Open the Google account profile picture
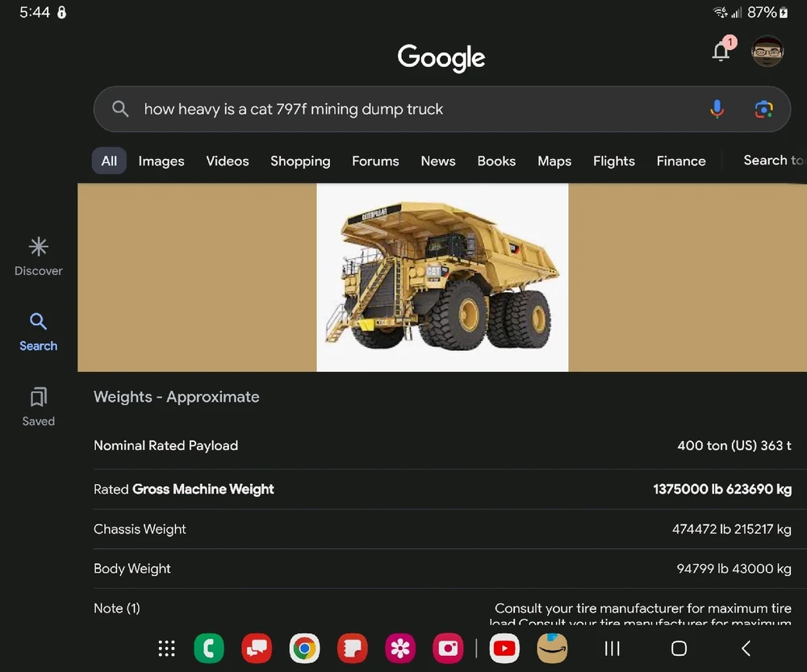The image size is (807, 672). point(767,52)
